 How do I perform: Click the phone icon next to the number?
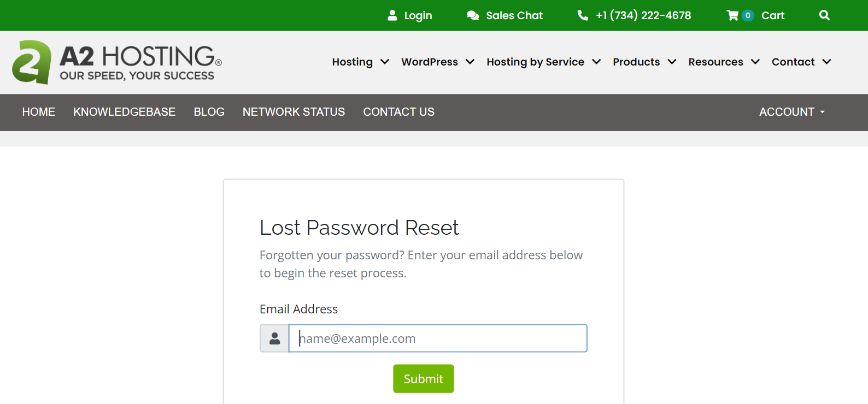pos(582,15)
